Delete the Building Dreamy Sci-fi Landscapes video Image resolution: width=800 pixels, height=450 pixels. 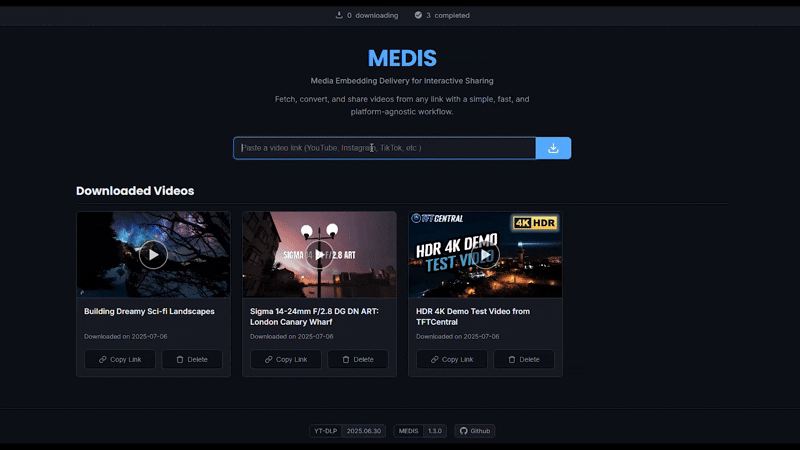(192, 359)
